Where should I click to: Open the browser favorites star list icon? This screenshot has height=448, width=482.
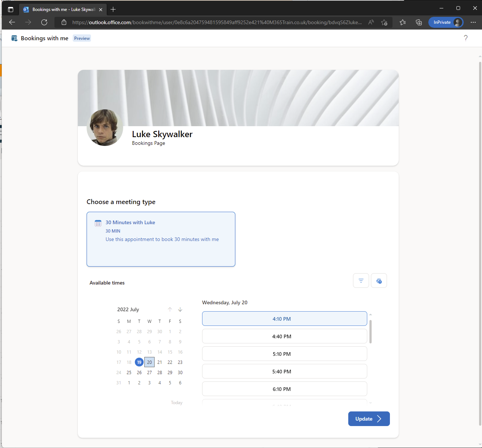pyautogui.click(x=403, y=22)
